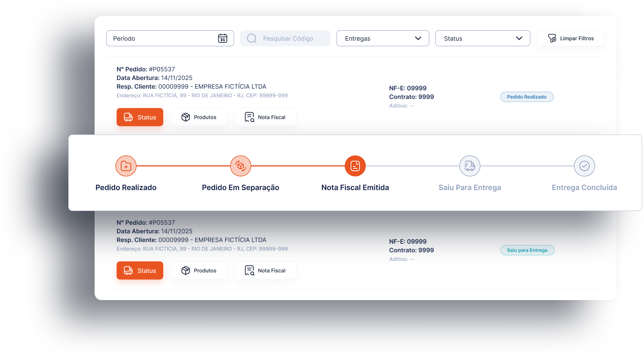Expand the Status filter dropdown

coord(482,38)
